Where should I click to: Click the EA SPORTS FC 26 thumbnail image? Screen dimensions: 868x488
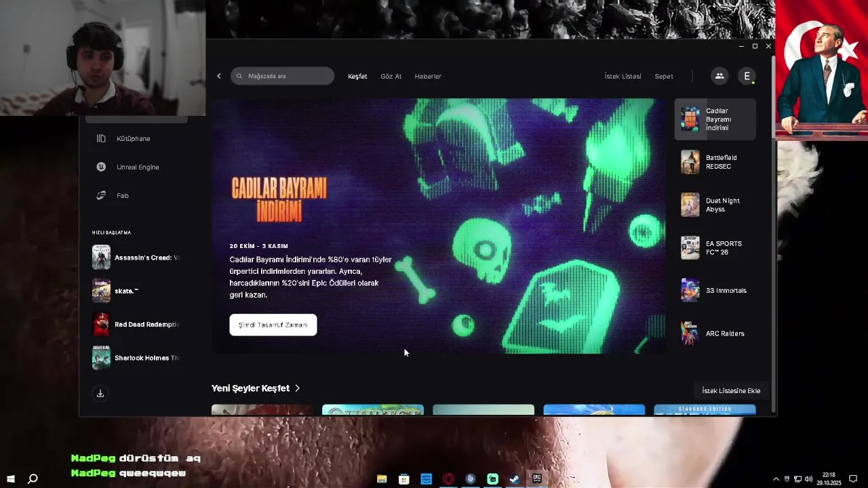point(690,247)
